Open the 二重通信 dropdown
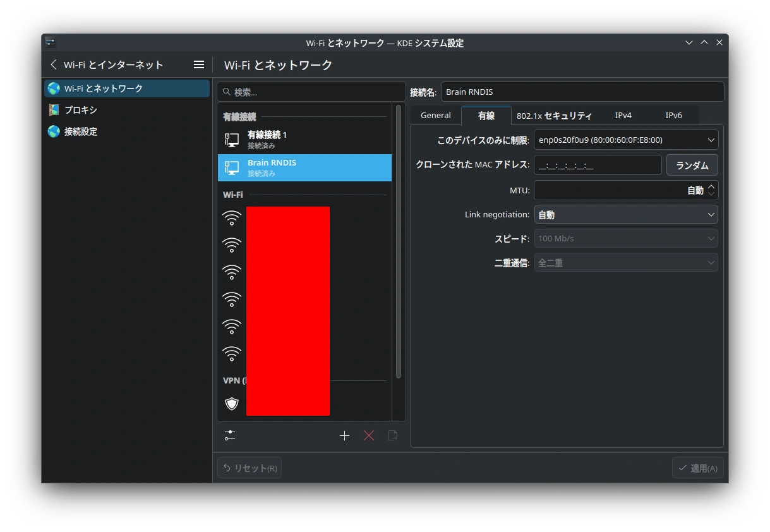 click(x=626, y=263)
